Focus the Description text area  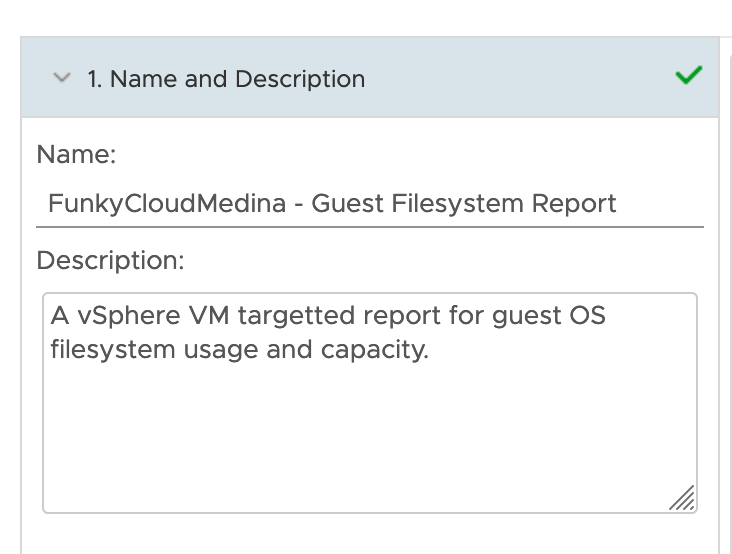370,403
